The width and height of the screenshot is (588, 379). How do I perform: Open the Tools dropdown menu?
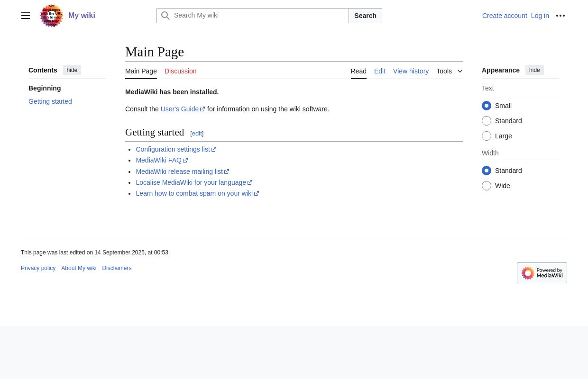[449, 71]
